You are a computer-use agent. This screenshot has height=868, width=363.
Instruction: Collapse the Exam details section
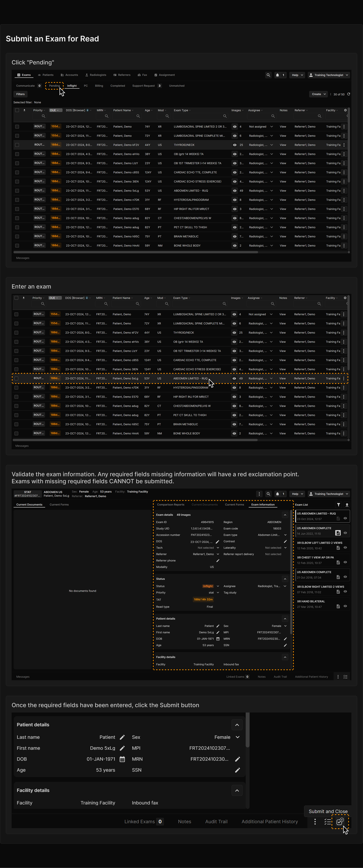point(285,515)
